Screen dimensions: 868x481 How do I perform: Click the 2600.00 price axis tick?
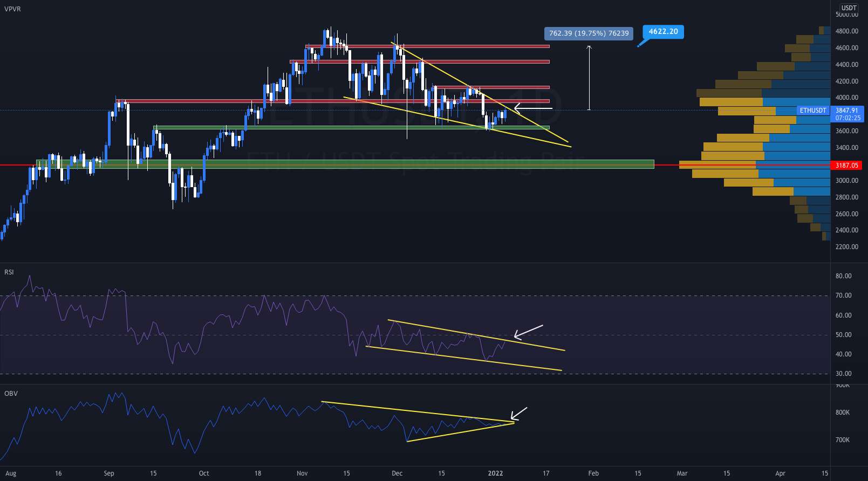tap(846, 214)
